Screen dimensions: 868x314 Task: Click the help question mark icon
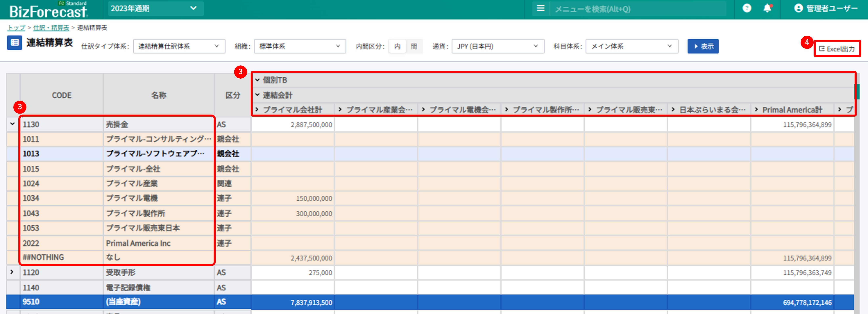(747, 8)
